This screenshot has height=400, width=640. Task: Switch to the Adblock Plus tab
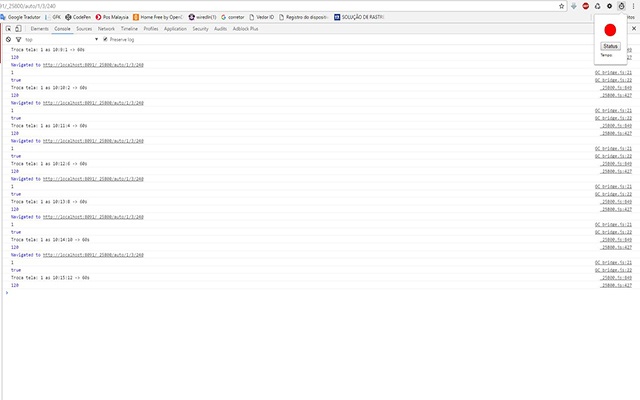coord(245,29)
